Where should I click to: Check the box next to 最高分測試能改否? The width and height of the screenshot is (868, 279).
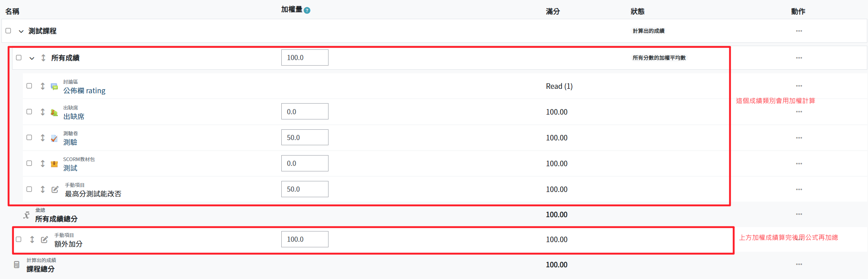[x=29, y=189]
